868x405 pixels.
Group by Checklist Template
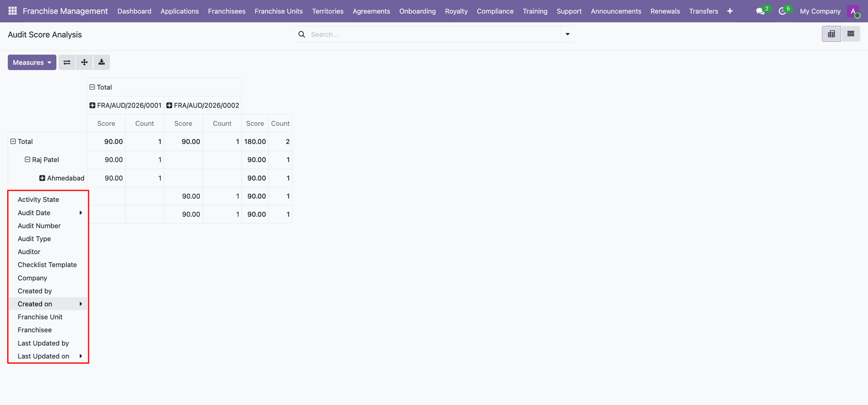[x=48, y=265]
